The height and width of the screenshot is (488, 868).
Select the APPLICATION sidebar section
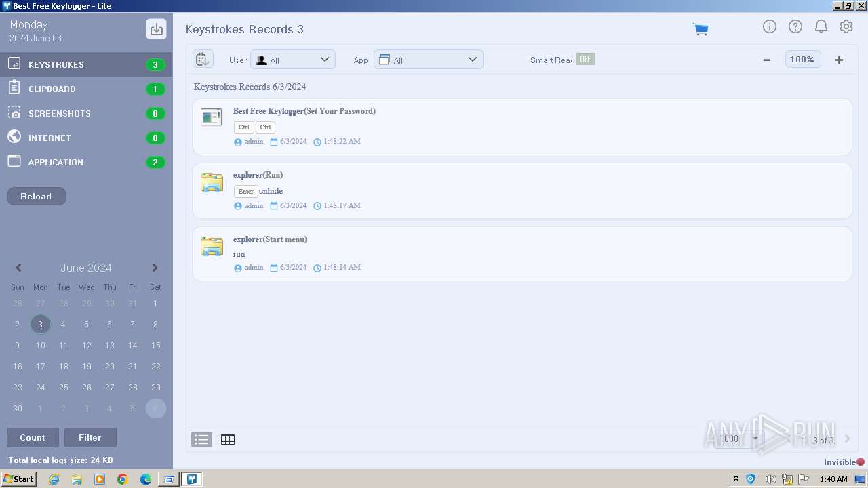pos(86,162)
